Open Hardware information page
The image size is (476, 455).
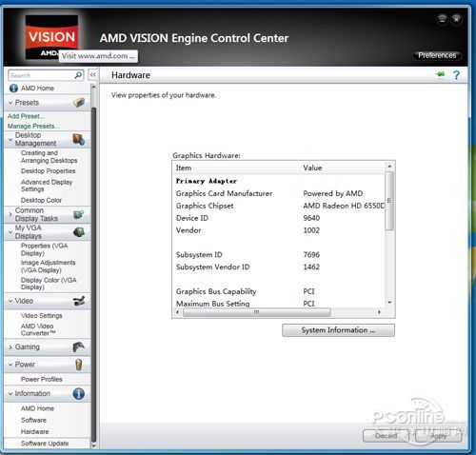[x=35, y=432]
